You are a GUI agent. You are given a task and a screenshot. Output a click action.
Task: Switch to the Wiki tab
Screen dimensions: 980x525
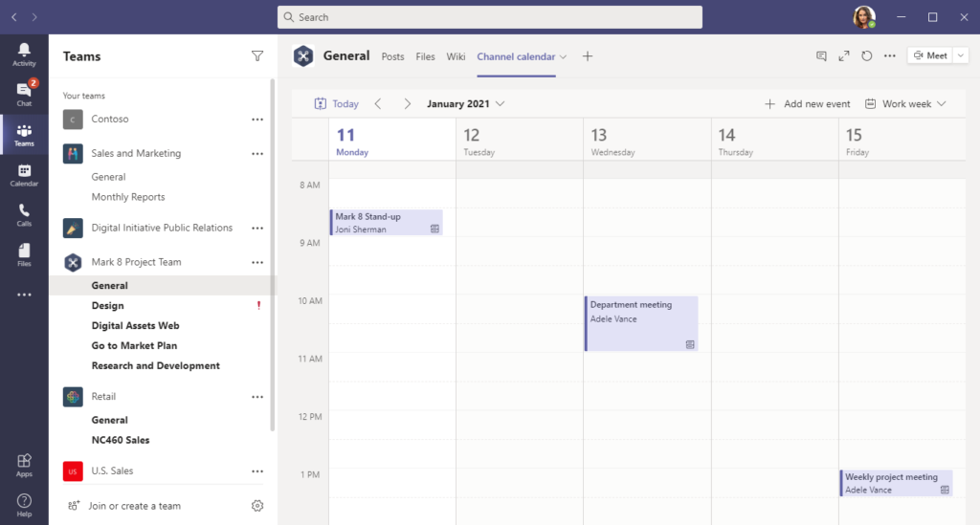tap(456, 56)
